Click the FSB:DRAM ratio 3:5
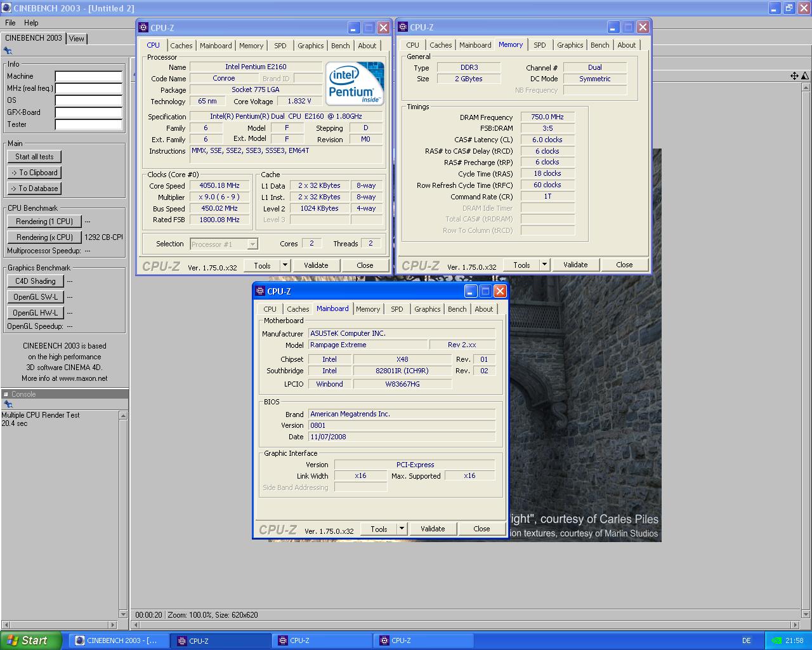Screen dimensions: 812x650 tap(547, 128)
